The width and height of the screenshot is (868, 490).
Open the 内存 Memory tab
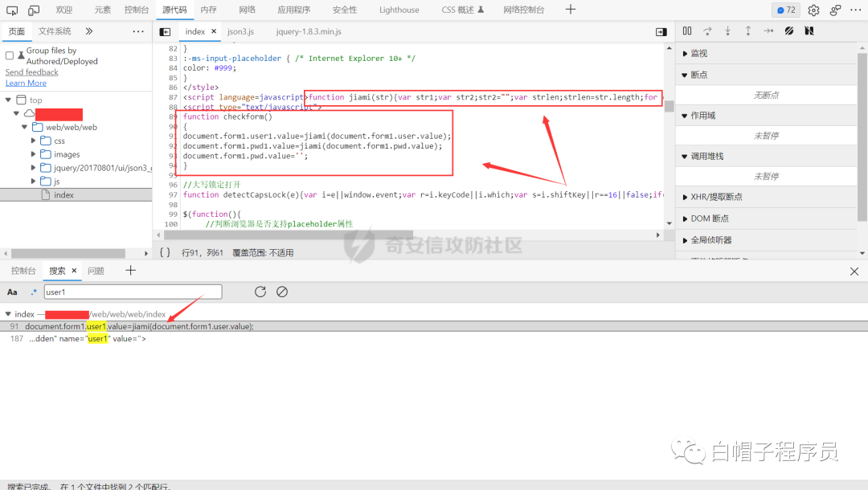[208, 10]
